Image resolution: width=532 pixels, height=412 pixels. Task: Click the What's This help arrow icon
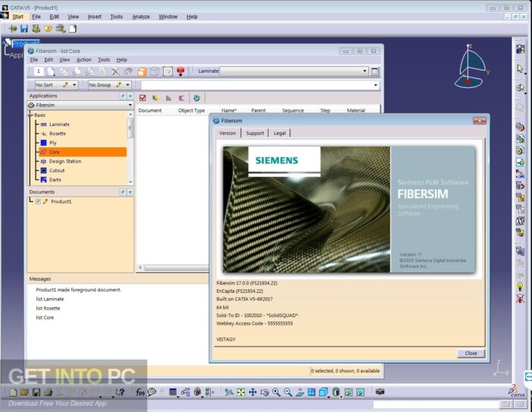pos(120,392)
